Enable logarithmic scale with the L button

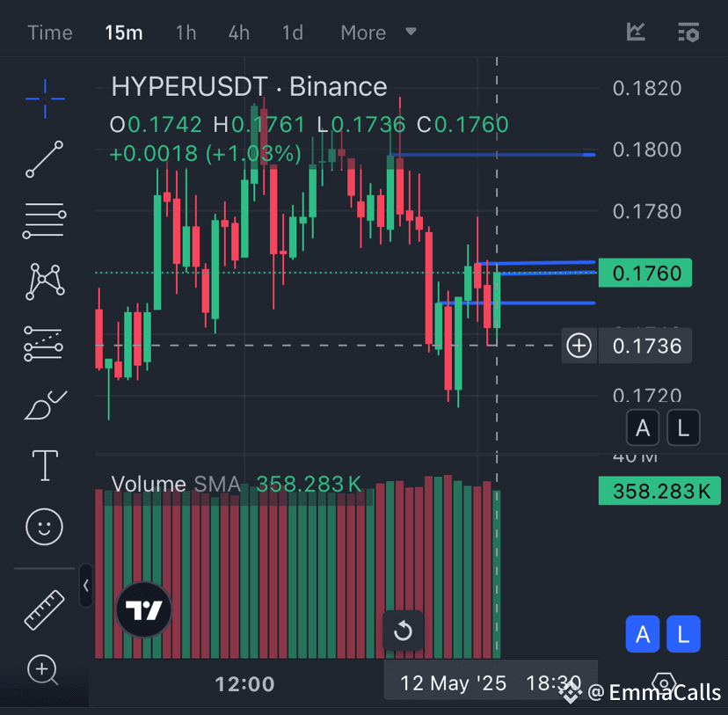click(x=683, y=427)
